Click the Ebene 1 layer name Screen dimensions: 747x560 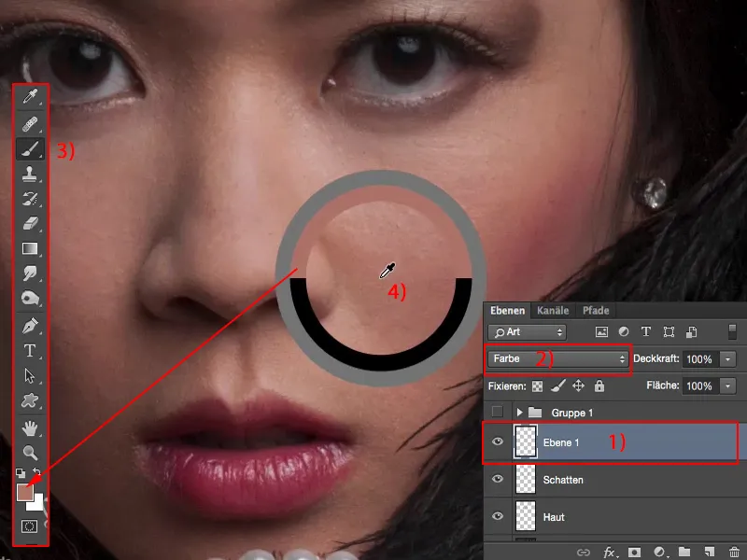tap(561, 442)
